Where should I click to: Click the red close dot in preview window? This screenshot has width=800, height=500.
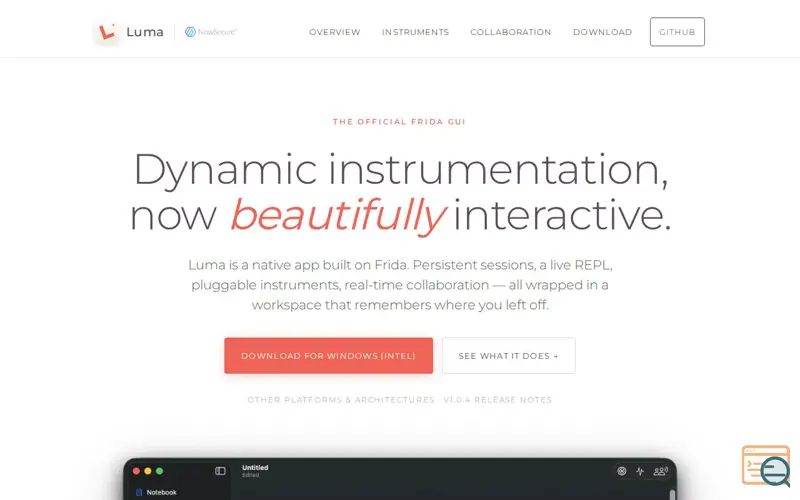coord(136,471)
